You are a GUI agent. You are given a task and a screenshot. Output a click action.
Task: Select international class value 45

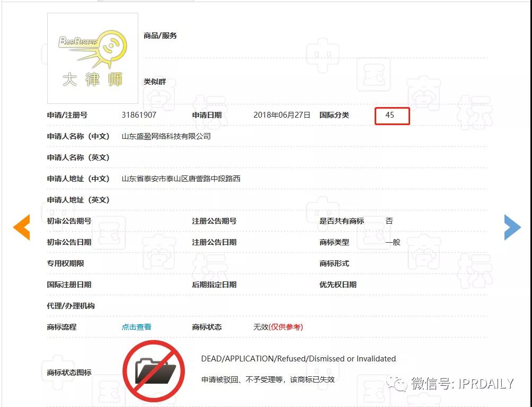coord(390,115)
